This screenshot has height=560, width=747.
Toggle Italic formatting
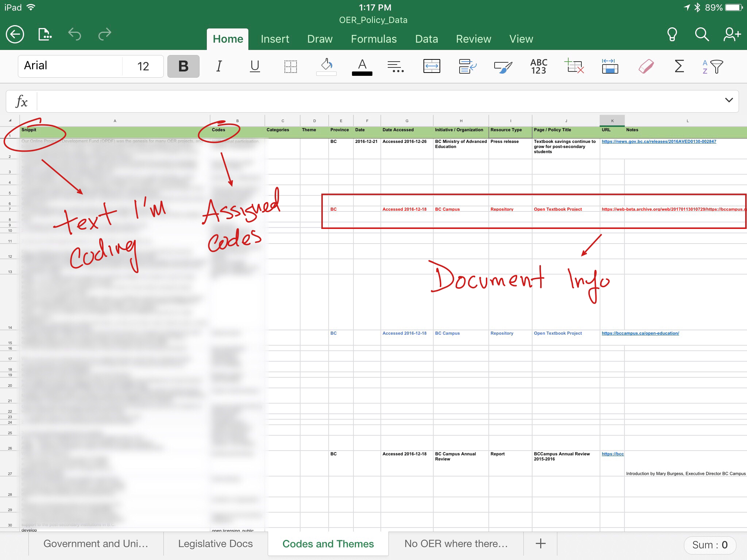pos(219,66)
